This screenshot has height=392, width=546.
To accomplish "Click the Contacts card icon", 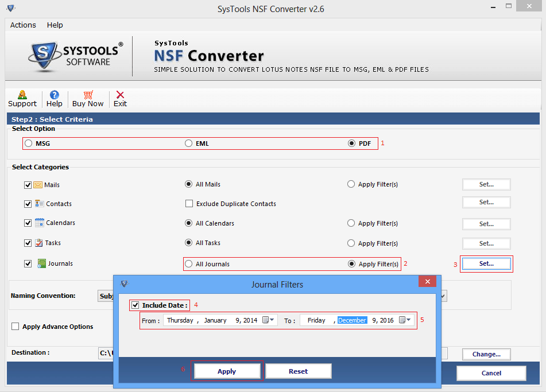I will (40, 204).
